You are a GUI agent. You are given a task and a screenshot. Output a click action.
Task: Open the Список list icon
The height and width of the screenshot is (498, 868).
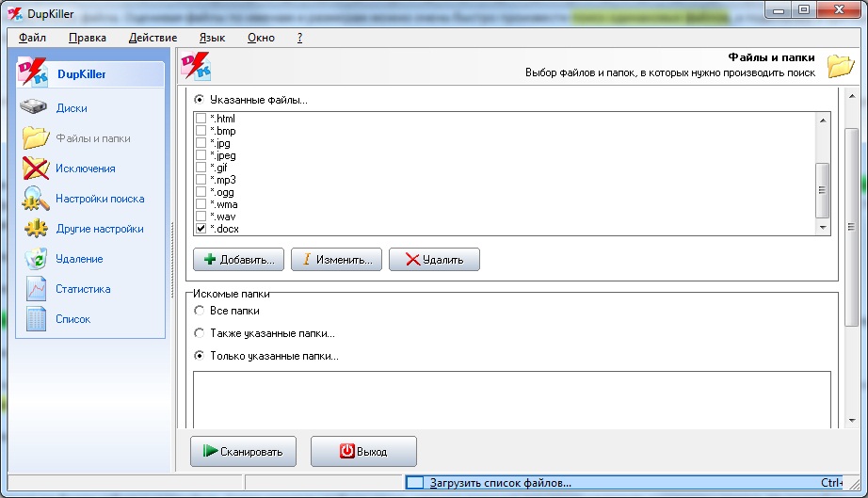tap(36, 319)
